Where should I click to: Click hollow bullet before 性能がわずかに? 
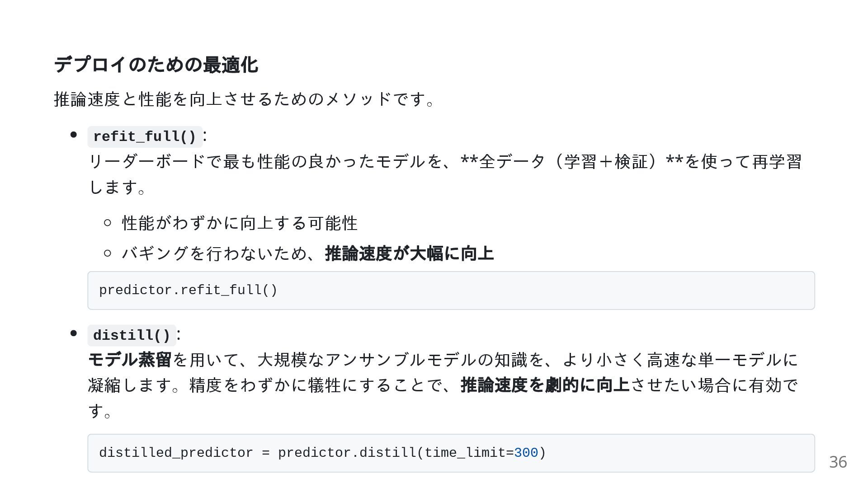click(107, 222)
